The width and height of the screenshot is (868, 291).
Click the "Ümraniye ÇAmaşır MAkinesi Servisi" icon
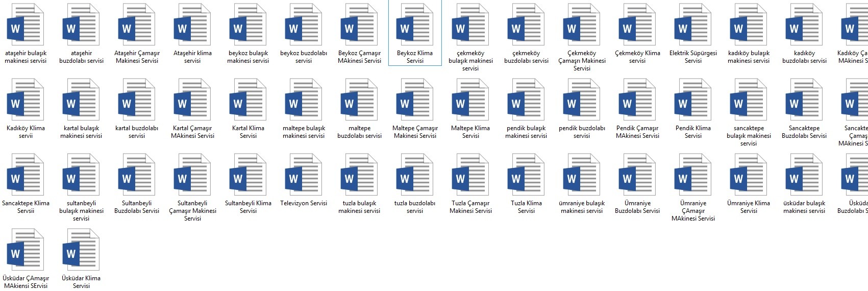click(x=692, y=175)
